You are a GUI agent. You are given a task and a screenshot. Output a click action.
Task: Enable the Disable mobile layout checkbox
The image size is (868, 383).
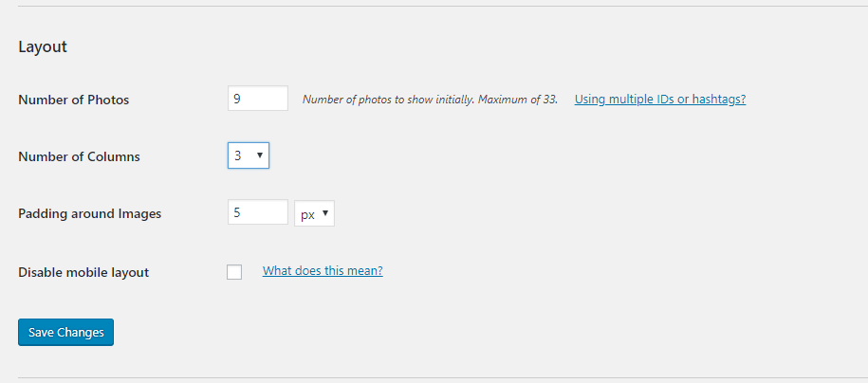point(234,272)
